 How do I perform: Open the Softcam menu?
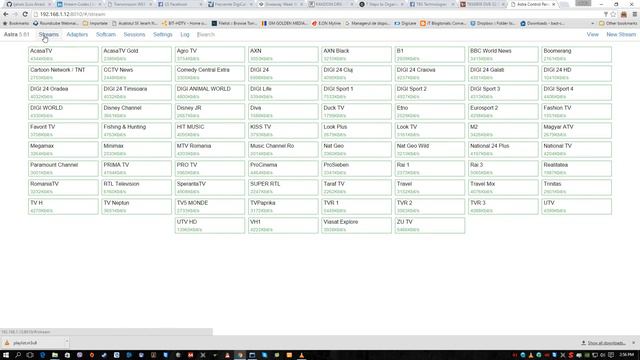coord(106,34)
